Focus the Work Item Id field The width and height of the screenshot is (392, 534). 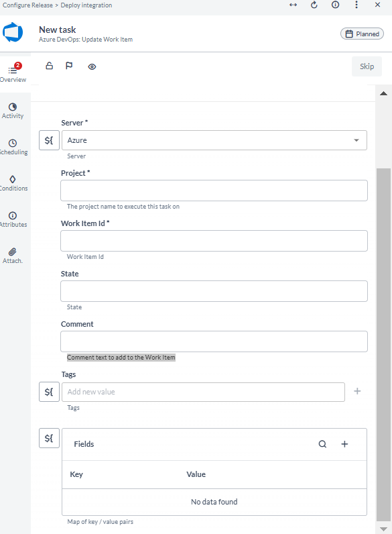pyautogui.click(x=214, y=241)
